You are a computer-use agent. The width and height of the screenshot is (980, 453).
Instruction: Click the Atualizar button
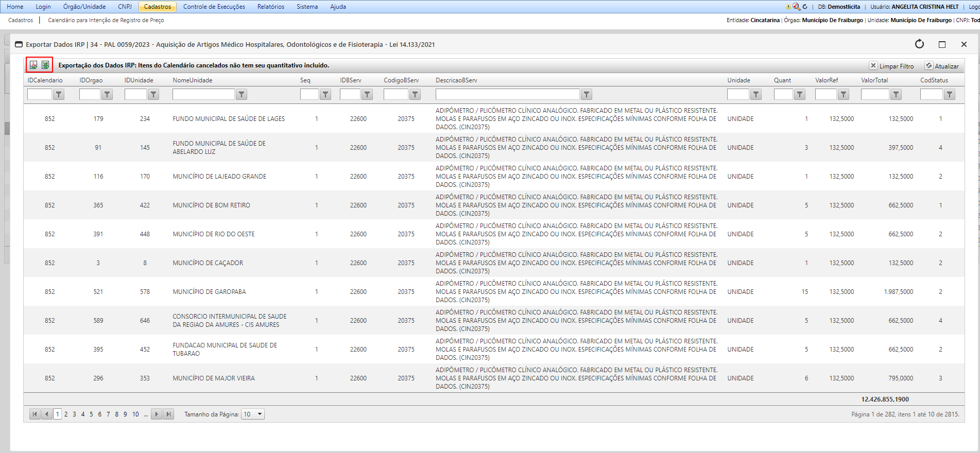pos(941,66)
